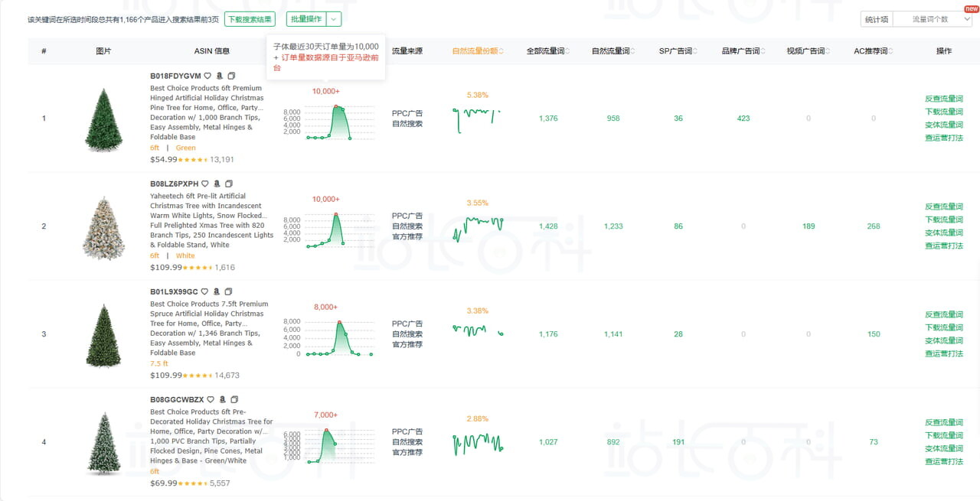
Task: Sort by the 自然流量份额 column header
Action: click(x=478, y=51)
